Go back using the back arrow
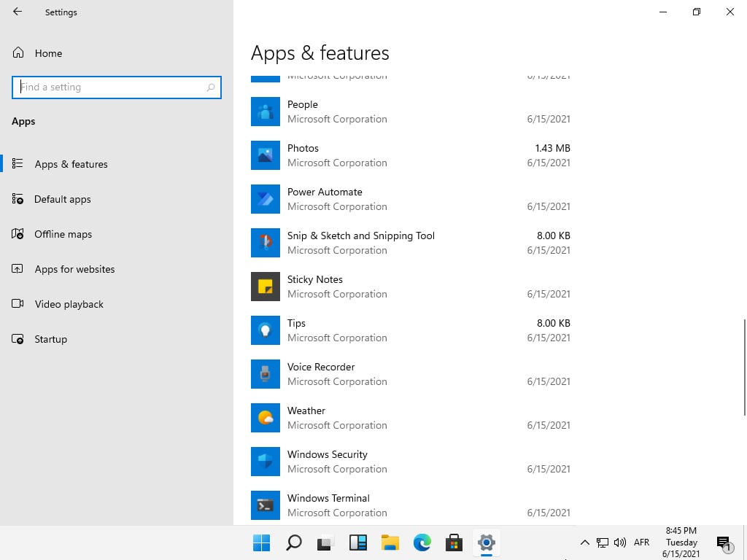 coord(18,12)
